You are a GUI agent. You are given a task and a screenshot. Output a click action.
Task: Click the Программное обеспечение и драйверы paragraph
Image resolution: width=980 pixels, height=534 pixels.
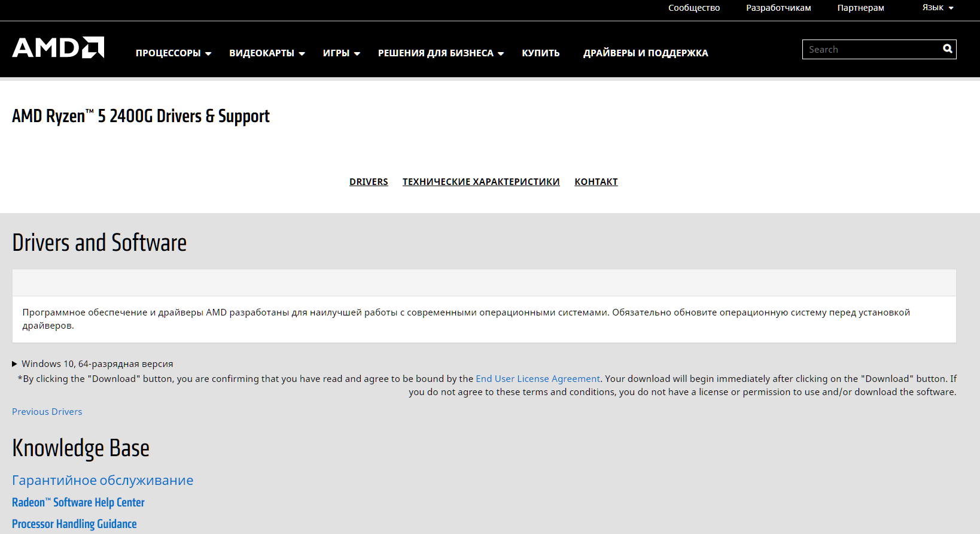(x=466, y=319)
